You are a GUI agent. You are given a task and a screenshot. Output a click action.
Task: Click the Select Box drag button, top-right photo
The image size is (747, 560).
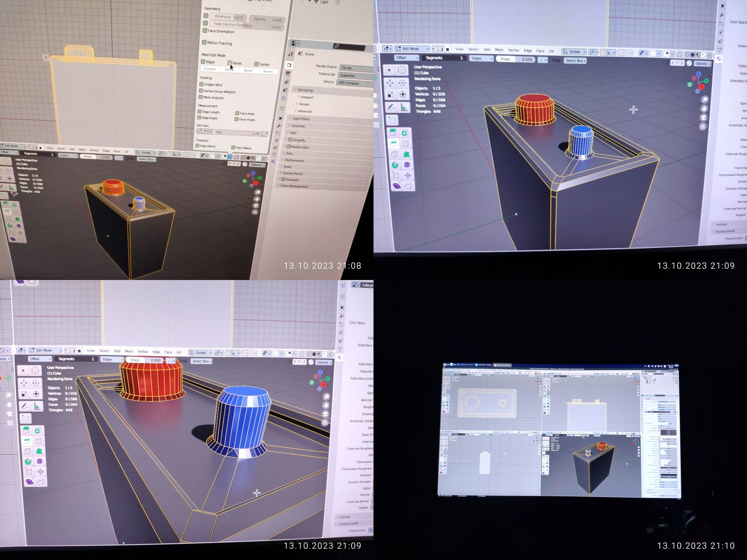pyautogui.click(x=575, y=61)
